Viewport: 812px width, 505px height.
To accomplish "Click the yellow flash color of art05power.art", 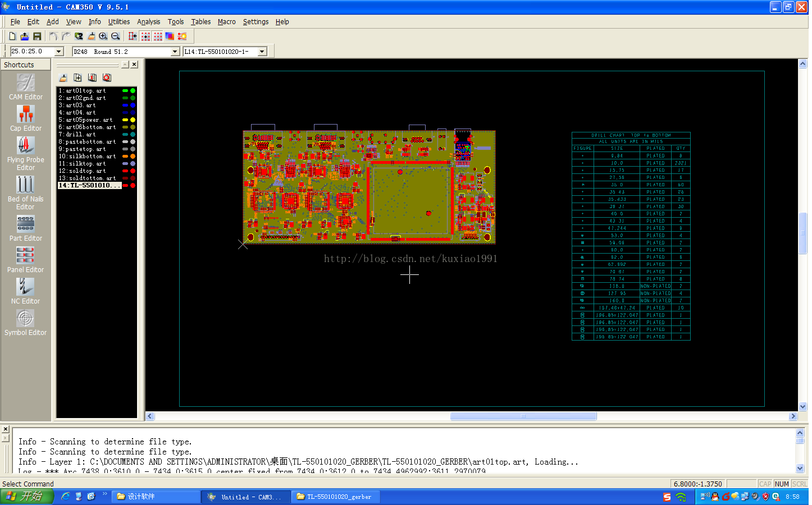I will [133, 120].
